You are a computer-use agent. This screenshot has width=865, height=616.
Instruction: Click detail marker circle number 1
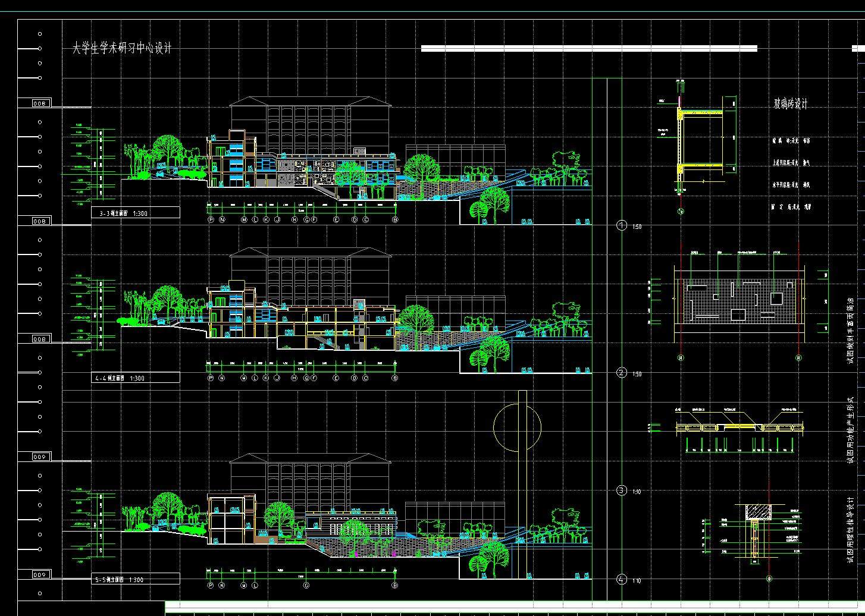coord(622,225)
